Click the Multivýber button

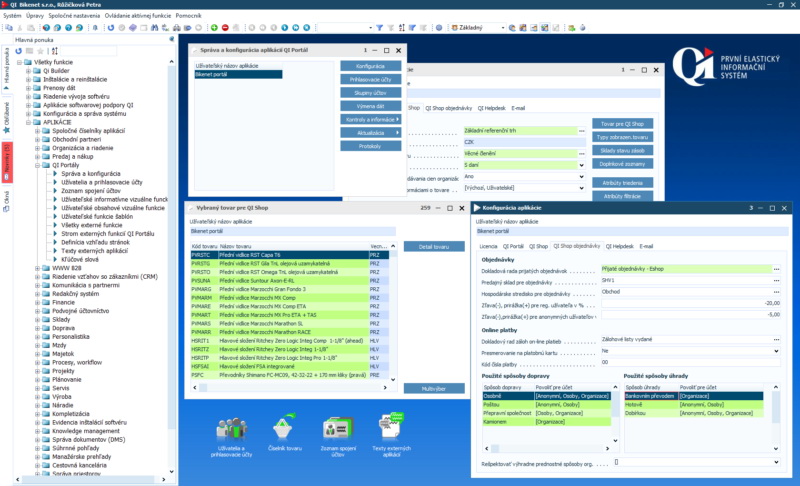(434, 389)
